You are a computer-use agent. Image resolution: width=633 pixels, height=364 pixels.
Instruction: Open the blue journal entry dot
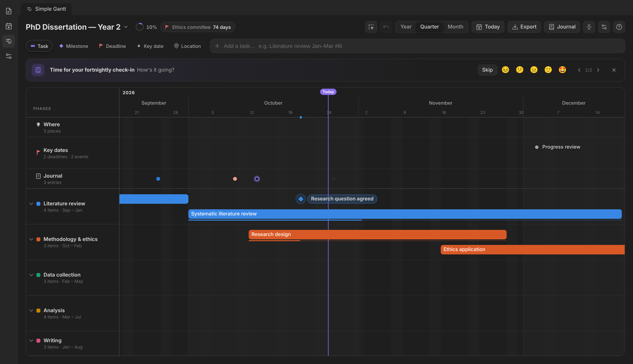click(x=158, y=179)
